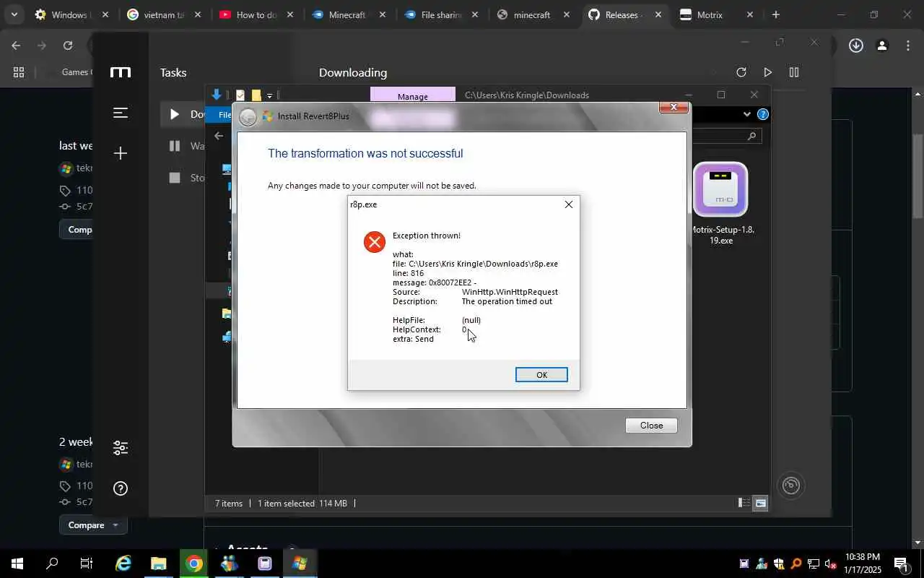
Task: Click OK in the r8p.exe error dialog
Action: pos(541,374)
